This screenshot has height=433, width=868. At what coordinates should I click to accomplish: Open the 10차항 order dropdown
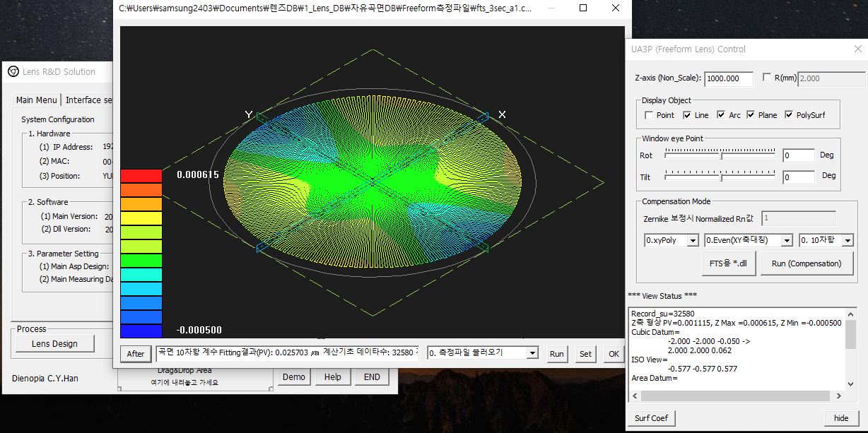pos(826,240)
